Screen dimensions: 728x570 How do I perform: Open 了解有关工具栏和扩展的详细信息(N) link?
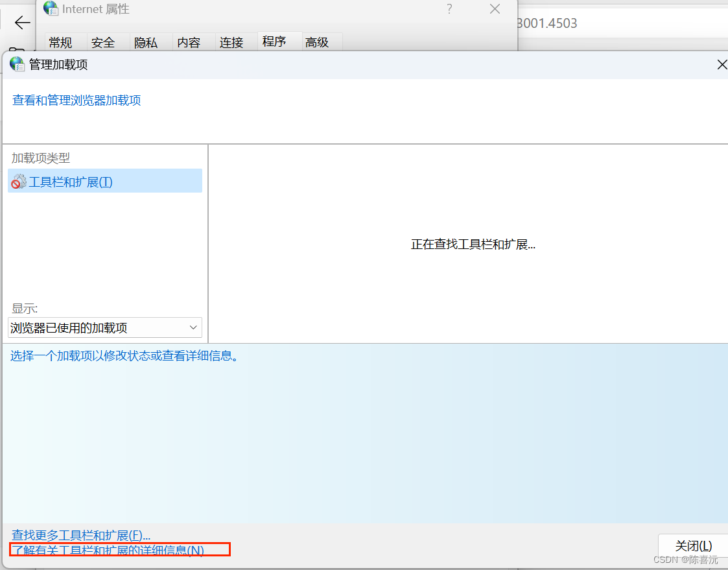[x=107, y=550]
